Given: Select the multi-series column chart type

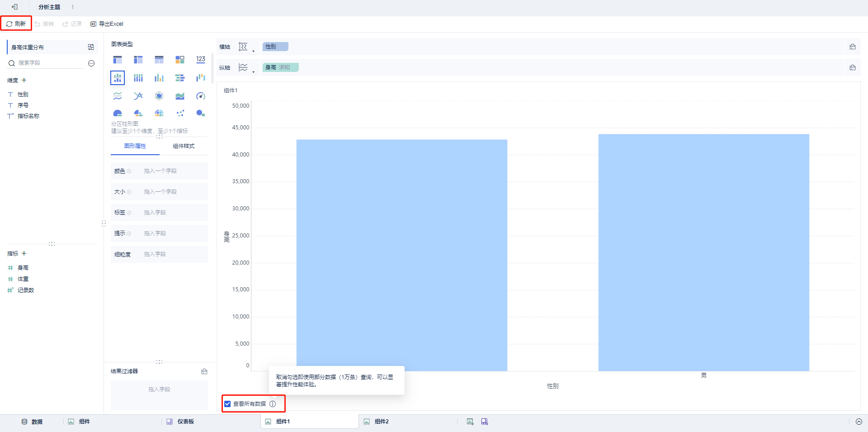Looking at the screenshot, I should click(x=159, y=78).
